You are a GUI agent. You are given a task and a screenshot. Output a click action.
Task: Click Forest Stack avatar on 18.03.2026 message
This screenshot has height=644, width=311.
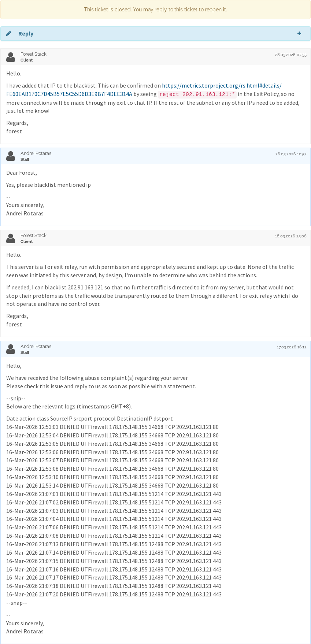coord(11,238)
